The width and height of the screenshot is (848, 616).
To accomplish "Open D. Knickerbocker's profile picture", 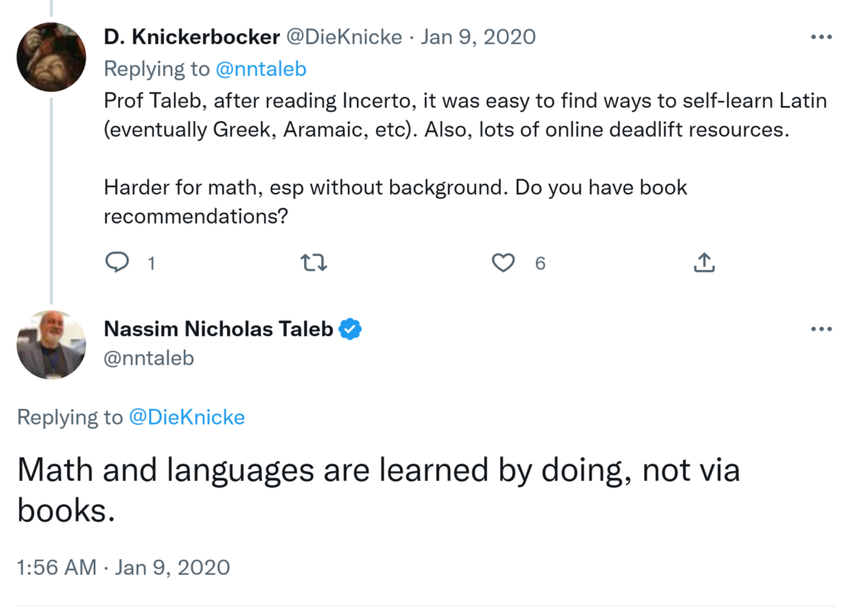I will click(51, 56).
